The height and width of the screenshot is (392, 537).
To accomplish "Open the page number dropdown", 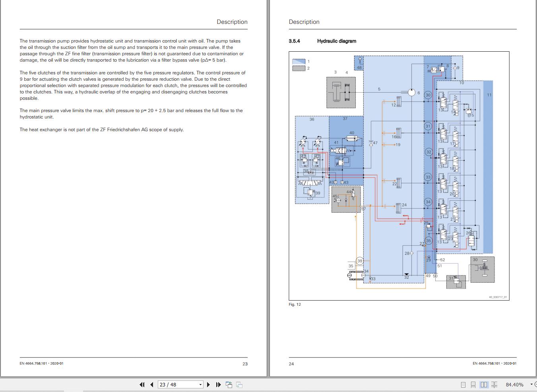I will click(x=201, y=384).
